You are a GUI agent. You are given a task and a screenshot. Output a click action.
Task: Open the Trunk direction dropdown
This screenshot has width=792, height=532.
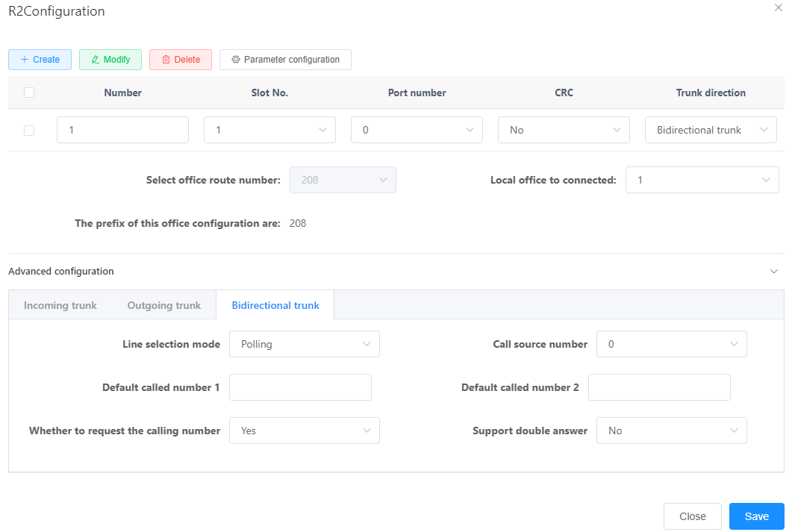(x=711, y=130)
